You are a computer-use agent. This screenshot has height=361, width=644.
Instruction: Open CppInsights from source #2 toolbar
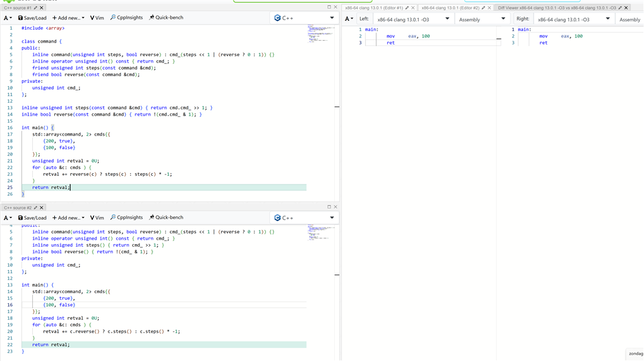[126, 218]
